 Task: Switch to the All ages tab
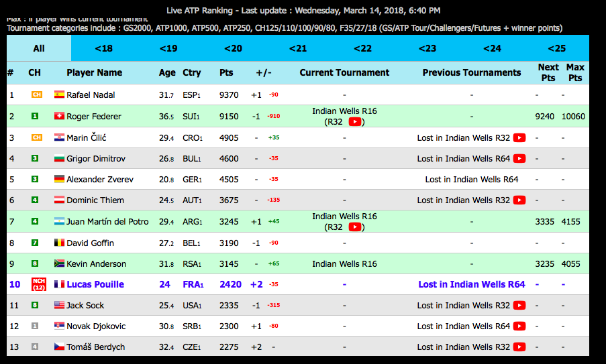[39, 48]
